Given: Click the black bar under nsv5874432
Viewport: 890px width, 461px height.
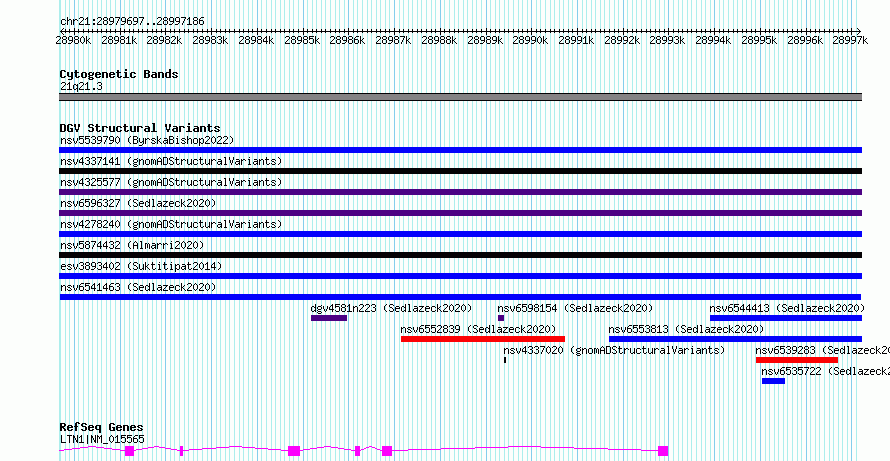Looking at the screenshot, I should (460, 255).
